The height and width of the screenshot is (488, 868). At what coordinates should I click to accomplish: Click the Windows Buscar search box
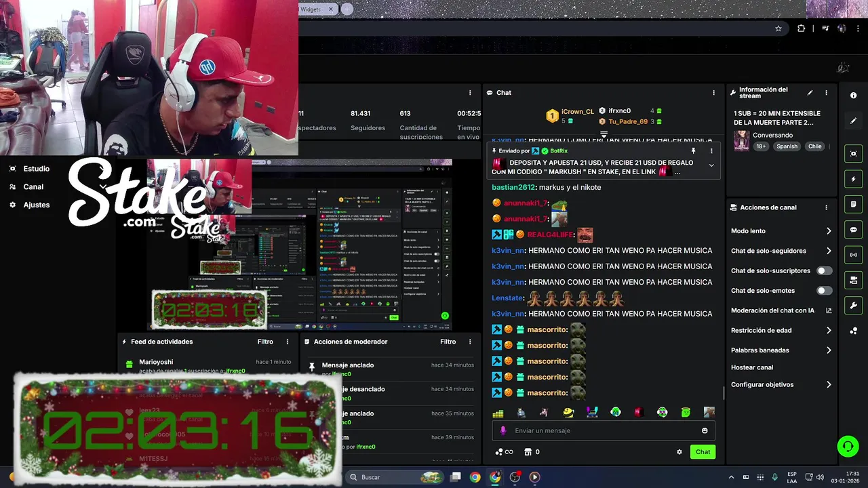tap(395, 477)
